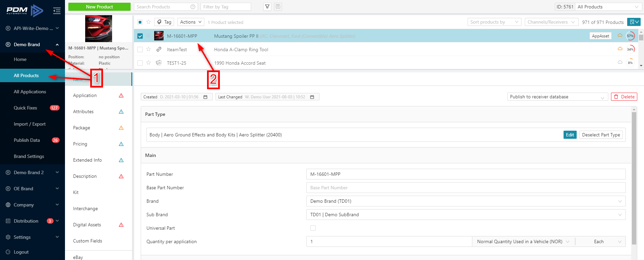This screenshot has width=644, height=260.
Task: Check the IteamTest product checkbox
Action: (140, 50)
